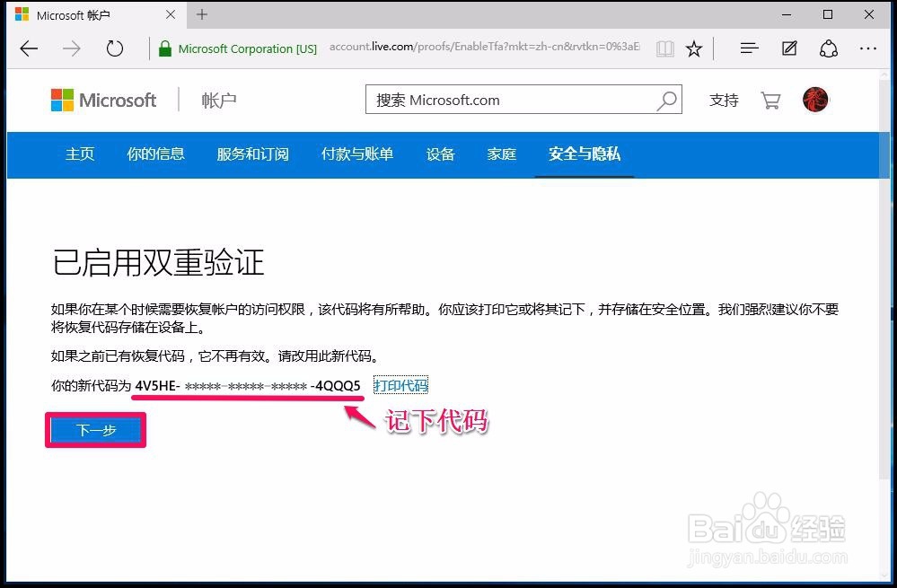This screenshot has width=897, height=588.
Task: Select the 安全与隐私 tab
Action: (x=584, y=154)
